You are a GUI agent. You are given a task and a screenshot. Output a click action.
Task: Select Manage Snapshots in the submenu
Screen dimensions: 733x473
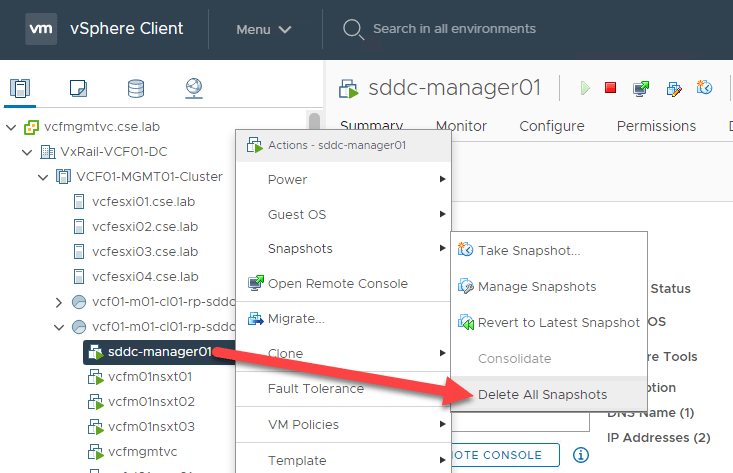coord(536,286)
